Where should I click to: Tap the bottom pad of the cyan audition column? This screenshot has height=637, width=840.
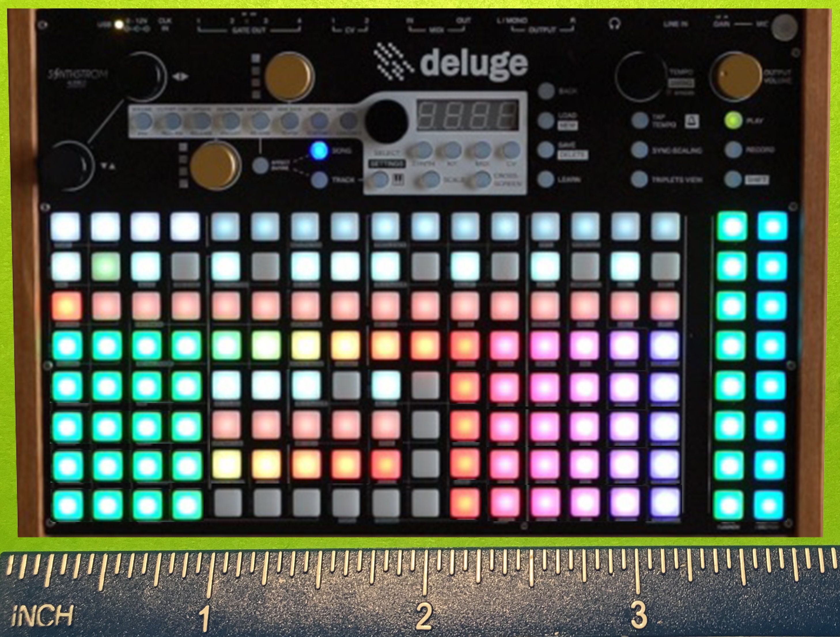(x=769, y=505)
